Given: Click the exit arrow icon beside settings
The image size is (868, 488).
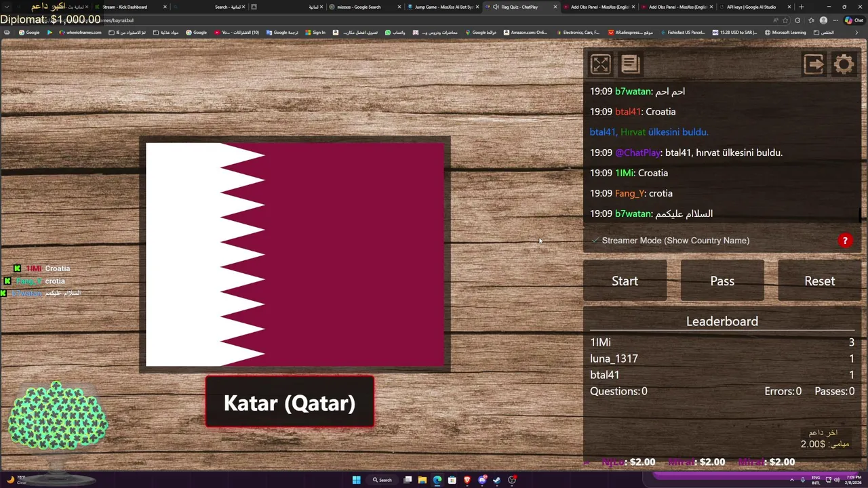Looking at the screenshot, I should 814,64.
